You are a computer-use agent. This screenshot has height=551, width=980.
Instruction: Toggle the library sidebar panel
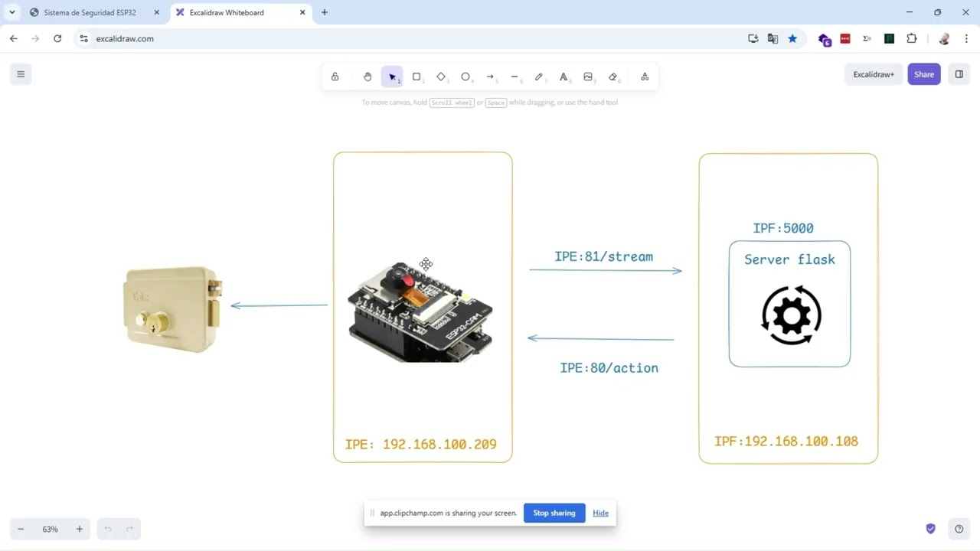tap(959, 74)
